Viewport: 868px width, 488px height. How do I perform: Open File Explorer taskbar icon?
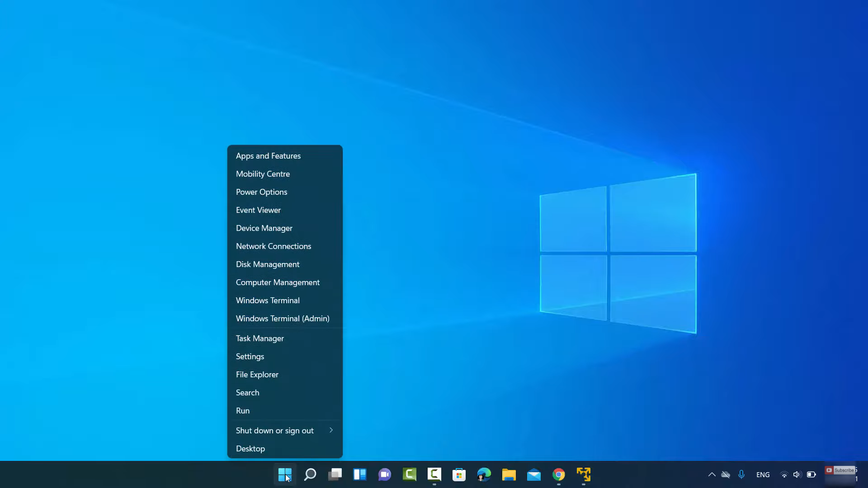509,474
